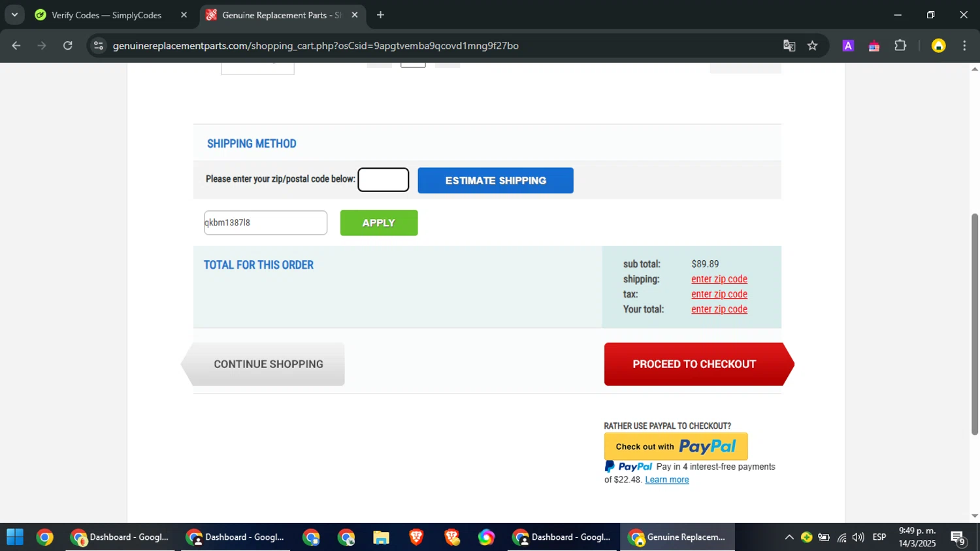Expand the tab search dropdown
The image size is (980, 551).
coord(14,15)
